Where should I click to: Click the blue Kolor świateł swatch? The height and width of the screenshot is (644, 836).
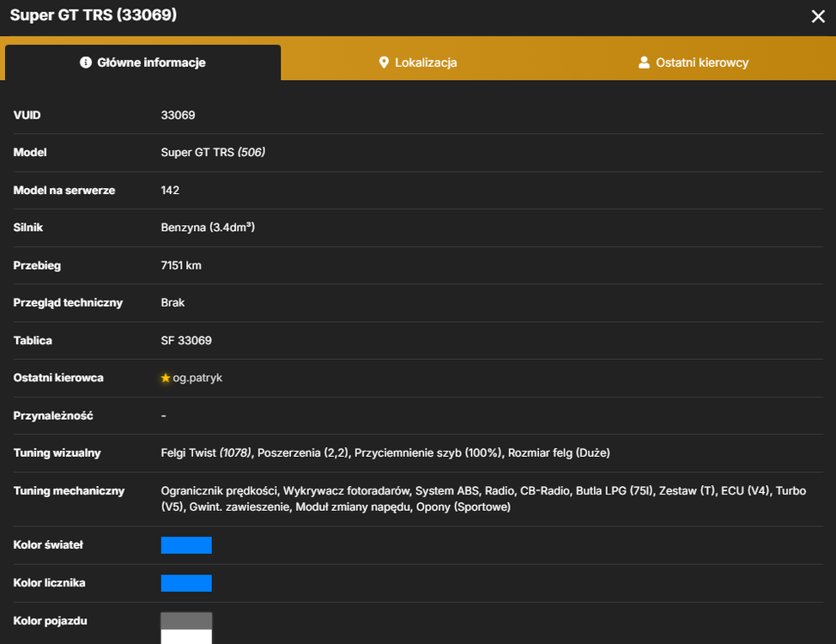coord(186,545)
